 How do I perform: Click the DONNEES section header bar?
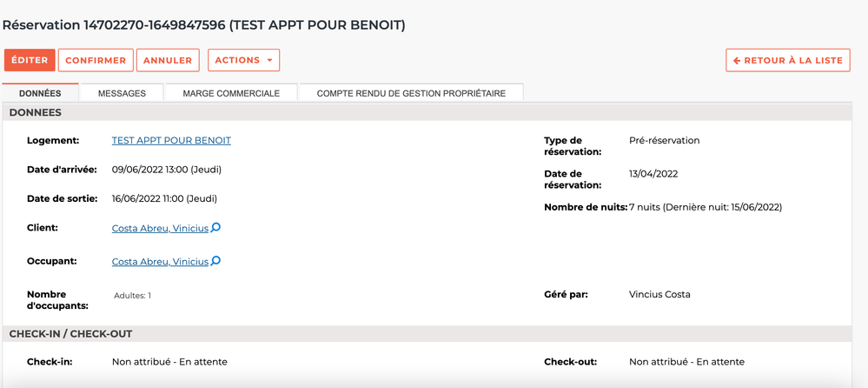[427, 112]
